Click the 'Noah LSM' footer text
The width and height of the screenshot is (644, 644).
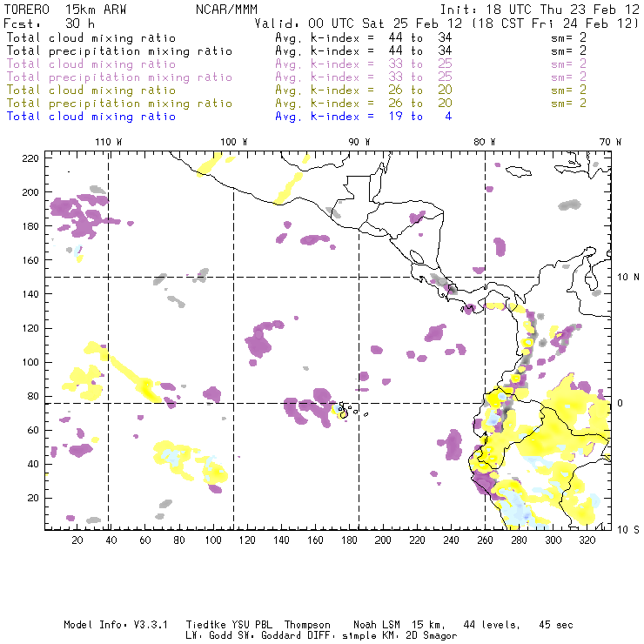pyautogui.click(x=377, y=625)
